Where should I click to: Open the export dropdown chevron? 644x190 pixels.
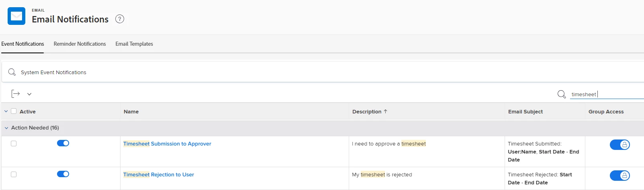29,94
